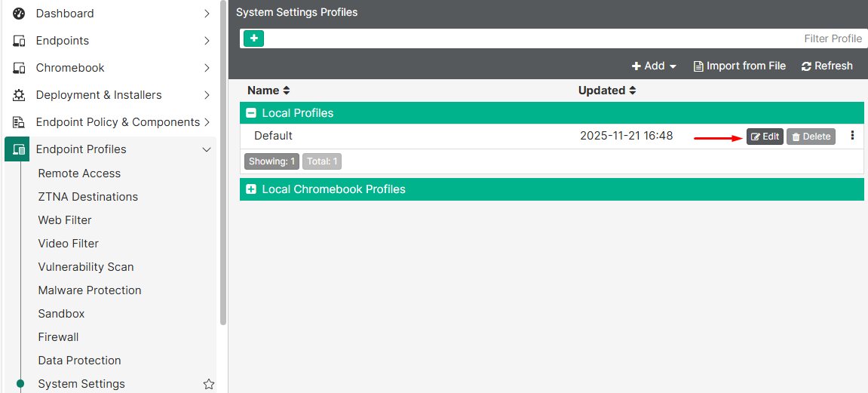
Task: Select System Settings in sidebar
Action: [81, 384]
